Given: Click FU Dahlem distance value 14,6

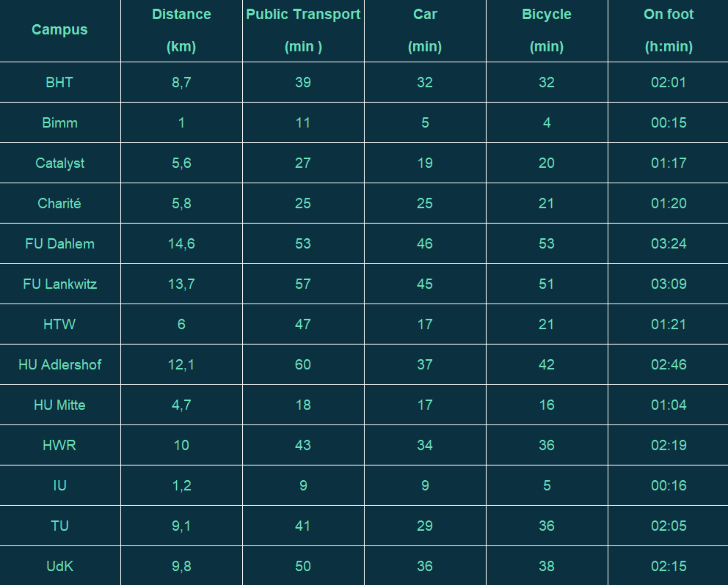Looking at the screenshot, I should (x=181, y=244).
